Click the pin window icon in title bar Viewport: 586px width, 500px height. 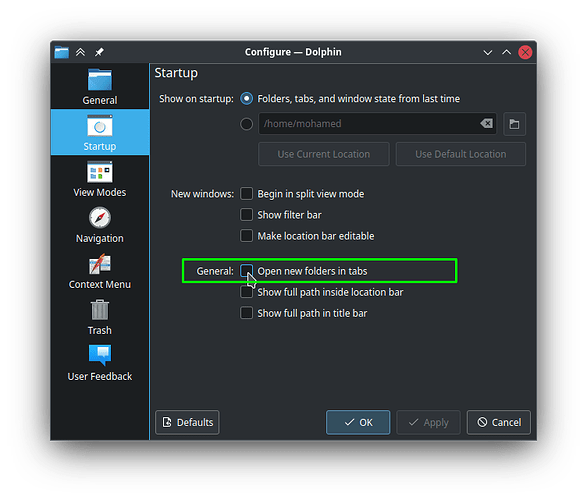tap(99, 52)
